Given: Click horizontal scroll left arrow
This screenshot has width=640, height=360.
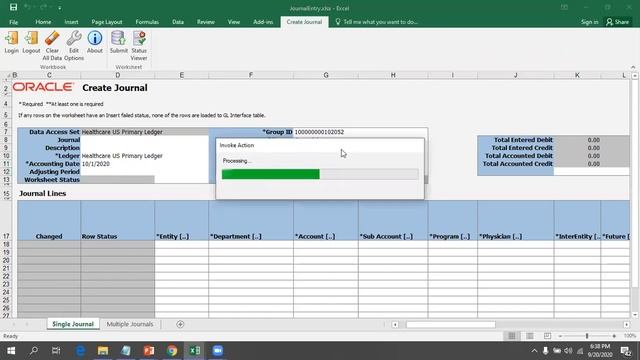Looking at the screenshot, I should click(x=395, y=324).
